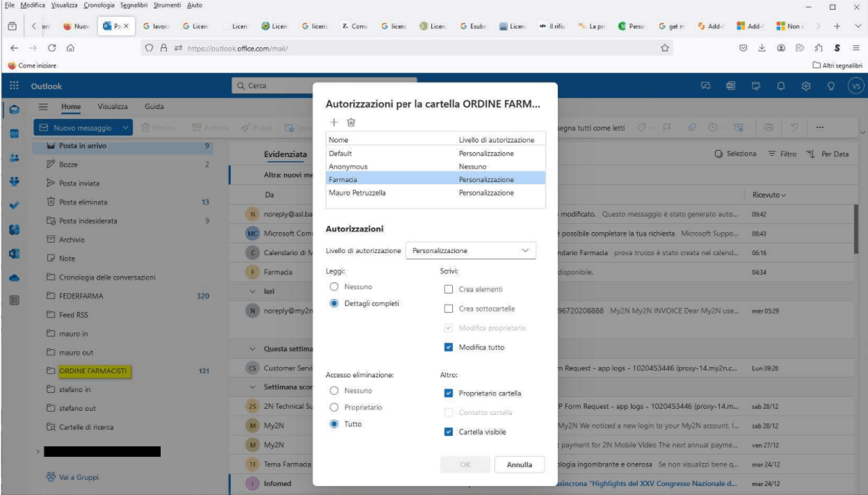Expand ribbon chevron at right edge
868x495 pixels.
pos(863,131)
